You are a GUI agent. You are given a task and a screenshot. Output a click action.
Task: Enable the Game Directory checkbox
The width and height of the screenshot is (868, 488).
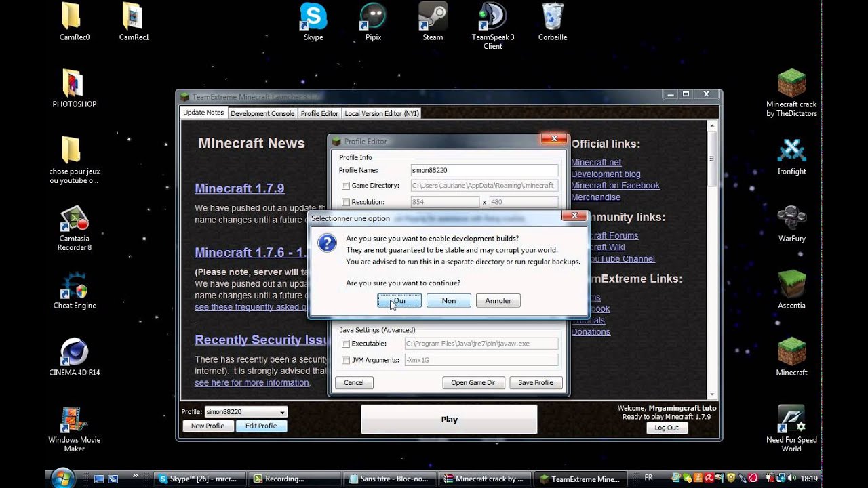[x=346, y=186]
